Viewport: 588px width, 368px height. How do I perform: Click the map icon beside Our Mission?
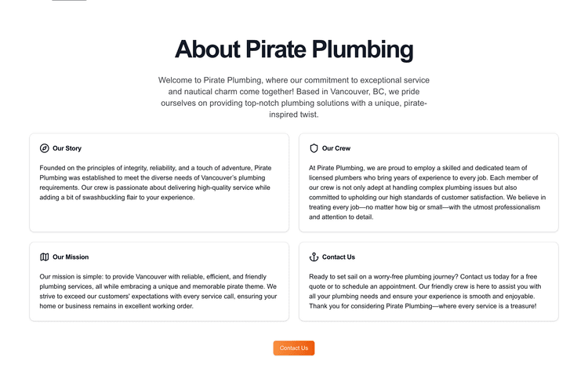click(x=45, y=257)
